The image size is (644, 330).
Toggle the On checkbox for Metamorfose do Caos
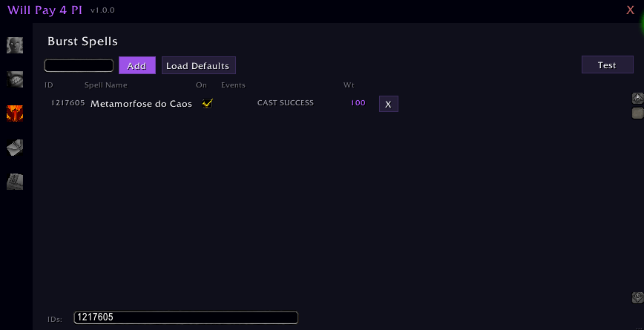[x=208, y=103]
